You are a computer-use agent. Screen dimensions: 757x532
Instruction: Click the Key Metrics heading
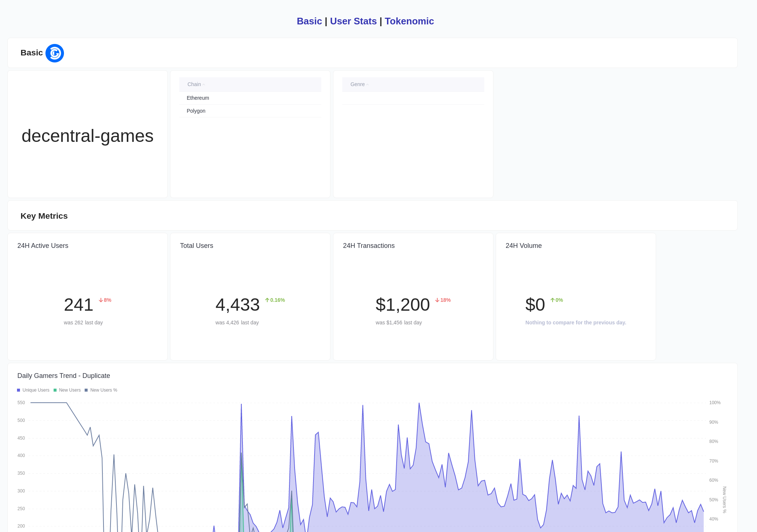[44, 216]
